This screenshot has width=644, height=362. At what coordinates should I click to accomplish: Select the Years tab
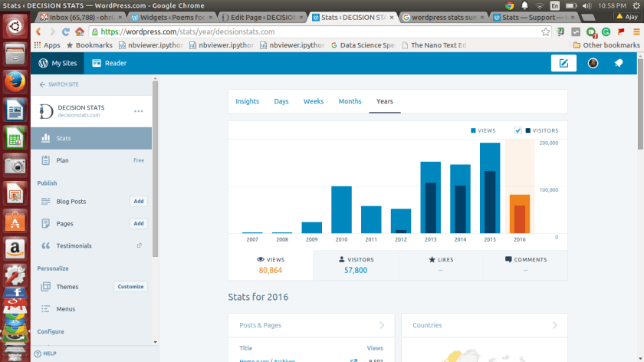click(385, 101)
